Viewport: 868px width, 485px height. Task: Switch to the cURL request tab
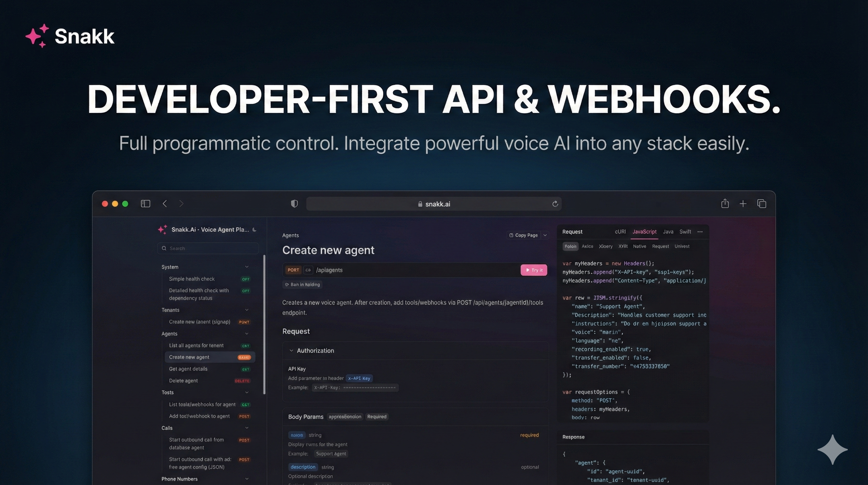point(620,232)
